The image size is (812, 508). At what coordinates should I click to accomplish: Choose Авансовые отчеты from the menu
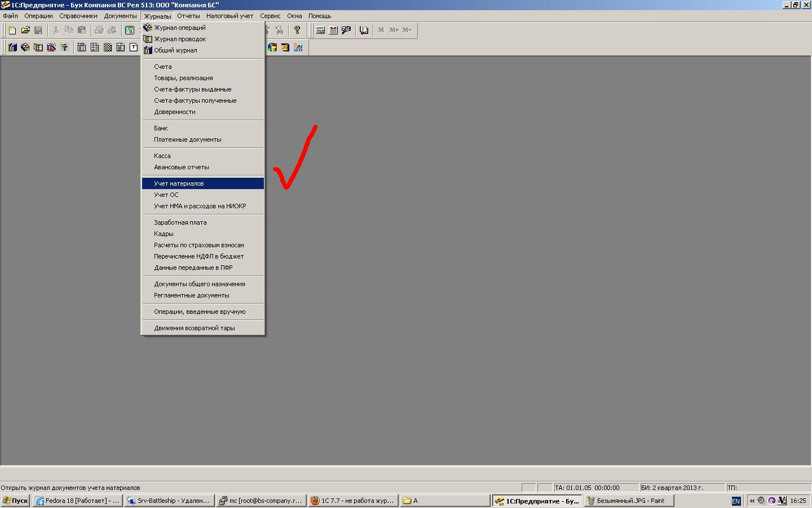click(203, 167)
